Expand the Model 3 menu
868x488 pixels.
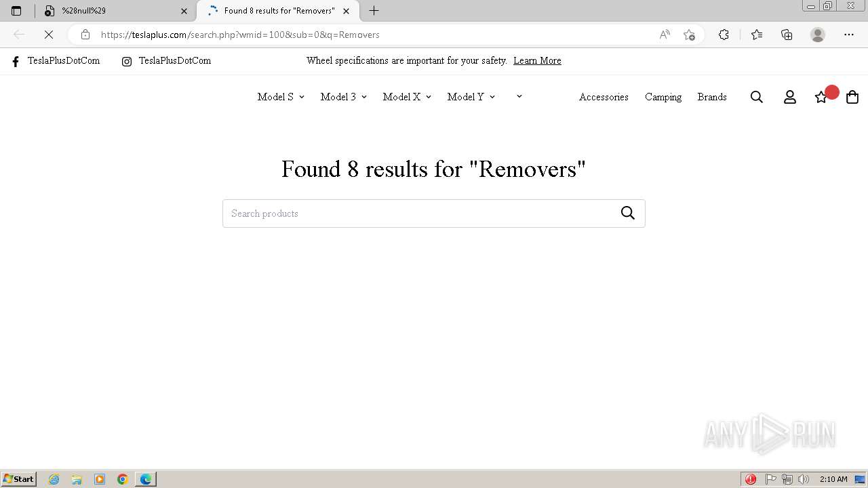tap(344, 97)
